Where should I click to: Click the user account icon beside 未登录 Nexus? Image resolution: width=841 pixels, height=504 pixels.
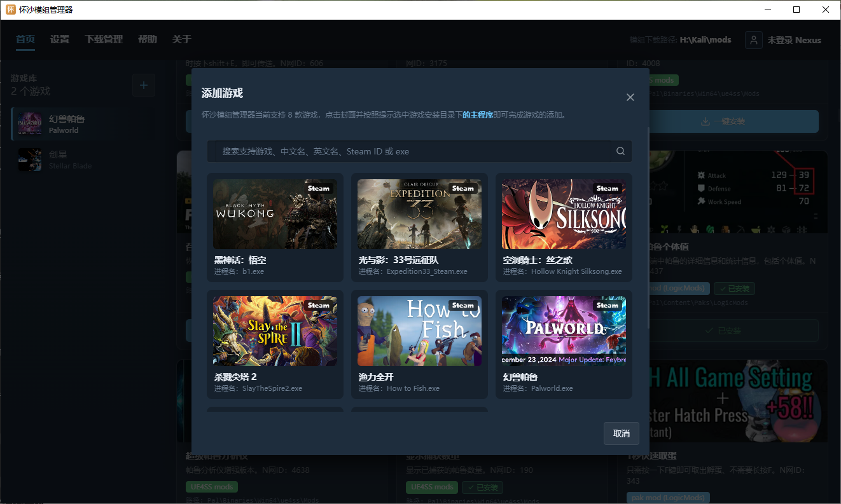pyautogui.click(x=753, y=40)
